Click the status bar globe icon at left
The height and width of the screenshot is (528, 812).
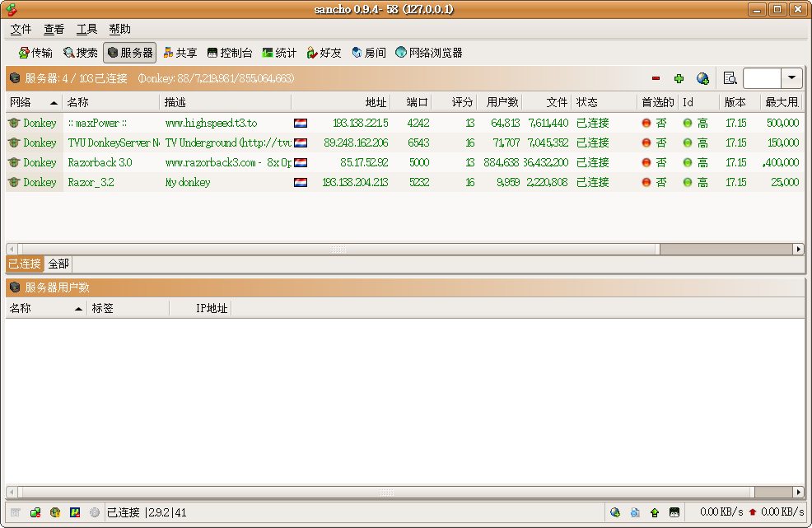click(x=55, y=512)
